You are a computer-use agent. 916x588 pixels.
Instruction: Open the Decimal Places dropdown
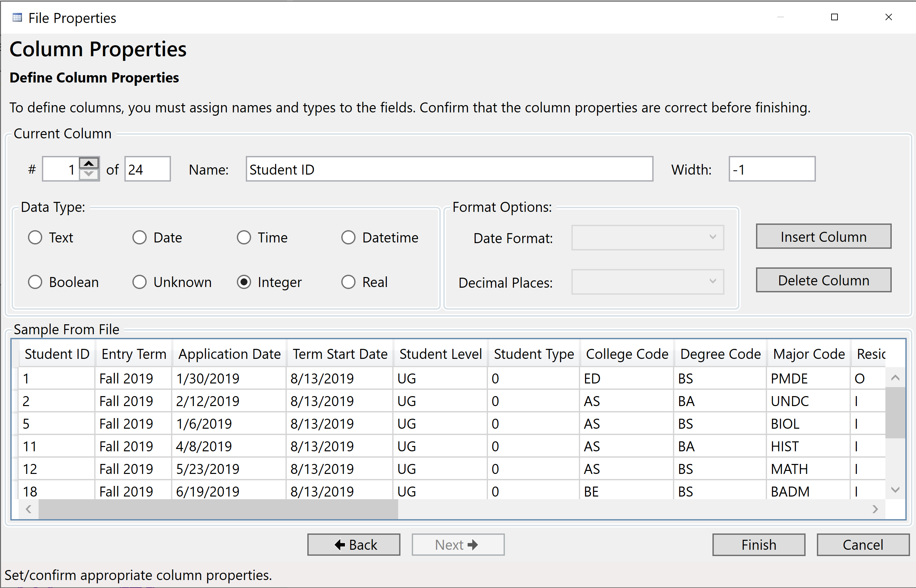pos(647,282)
